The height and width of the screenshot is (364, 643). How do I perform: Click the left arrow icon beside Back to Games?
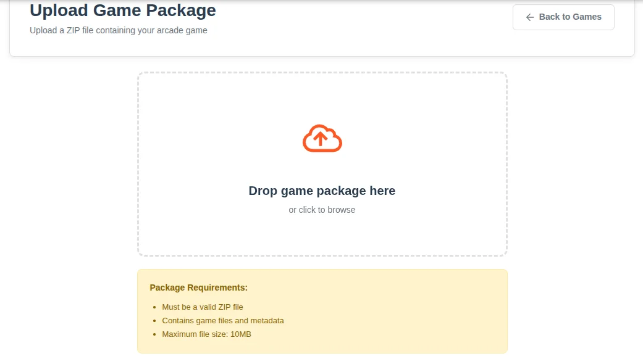[x=529, y=17]
